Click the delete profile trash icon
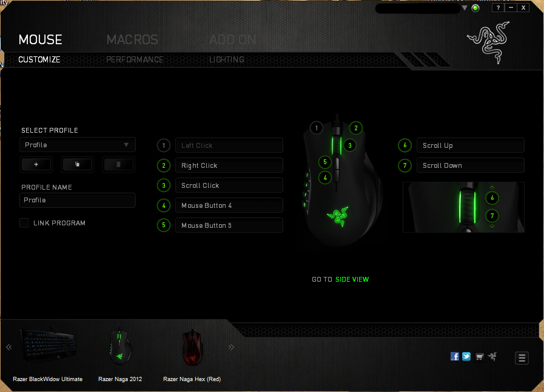The height and width of the screenshot is (392, 544). point(118,164)
